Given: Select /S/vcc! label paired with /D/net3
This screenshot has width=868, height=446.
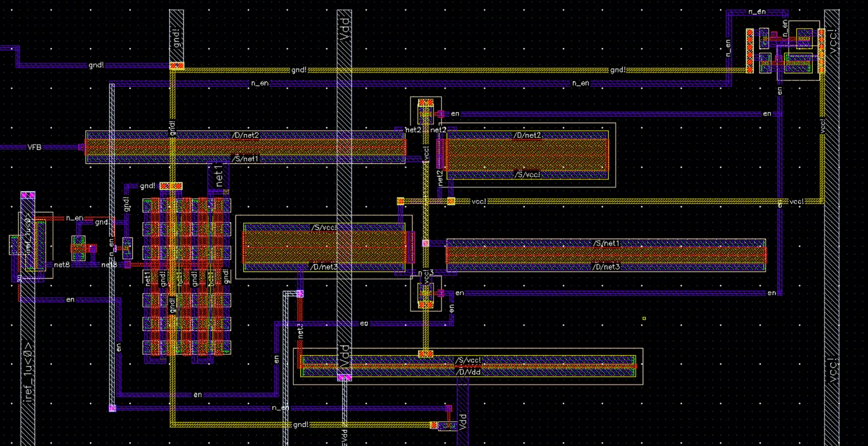Looking at the screenshot, I should click(324, 228).
